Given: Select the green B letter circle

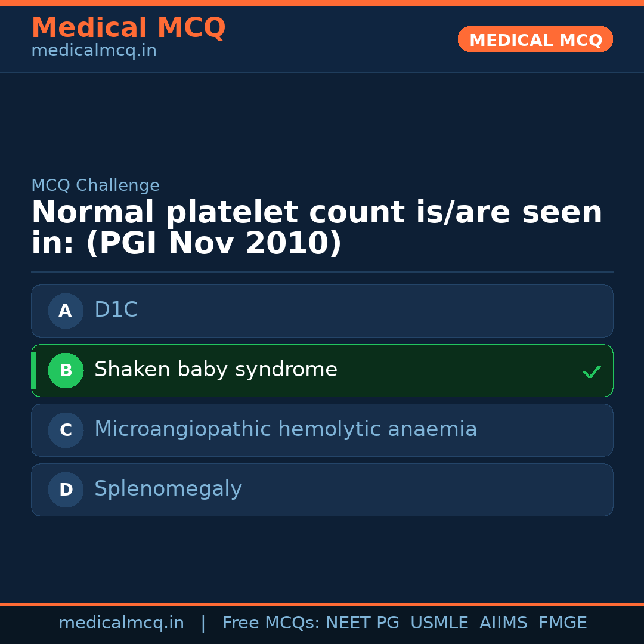Looking at the screenshot, I should (x=66, y=370).
